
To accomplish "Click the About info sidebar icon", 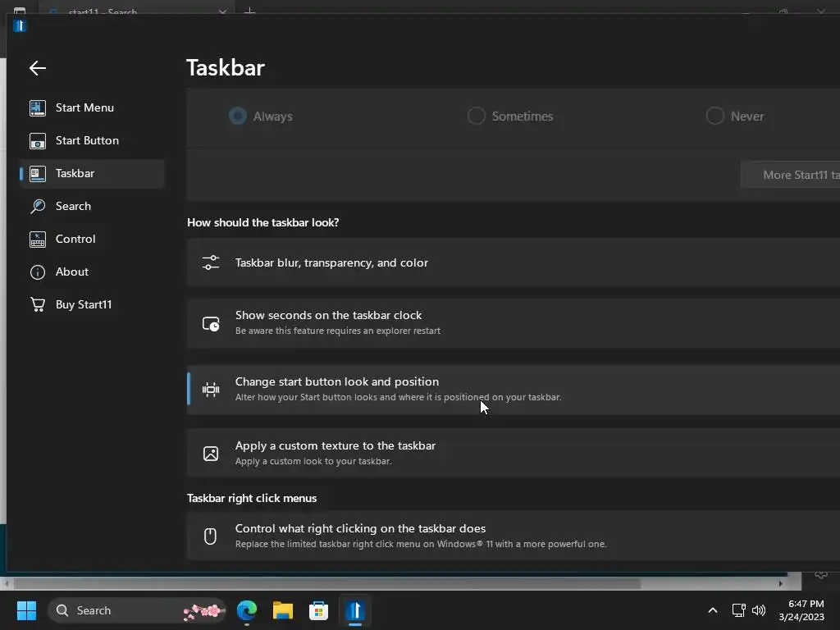I will pos(38,272).
